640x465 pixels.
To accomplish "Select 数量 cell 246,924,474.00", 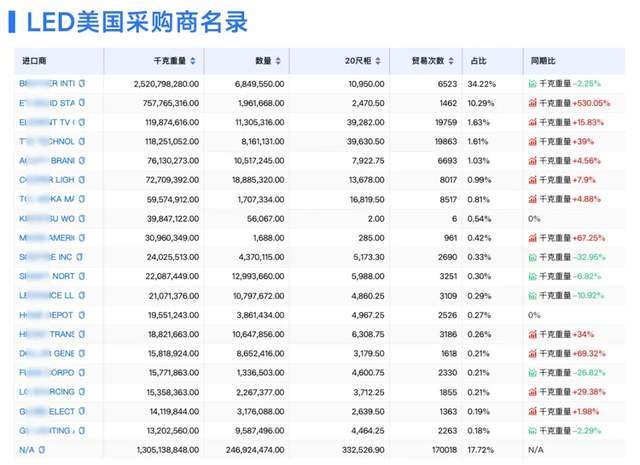I will (255, 449).
